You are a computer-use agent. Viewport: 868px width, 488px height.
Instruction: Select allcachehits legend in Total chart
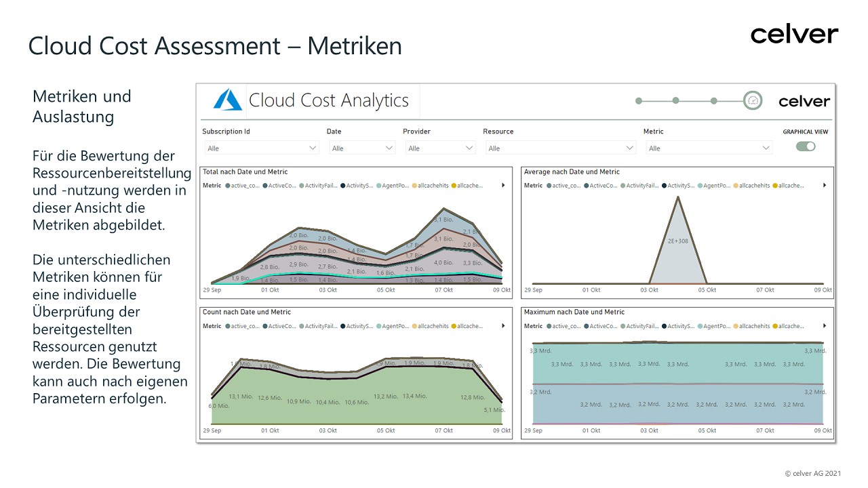pyautogui.click(x=430, y=186)
